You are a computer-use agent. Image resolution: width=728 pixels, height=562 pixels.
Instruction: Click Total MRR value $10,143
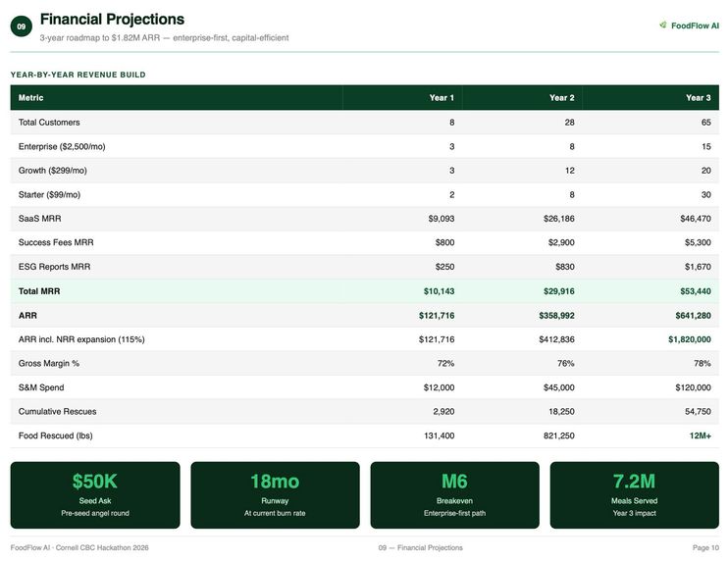coord(439,291)
